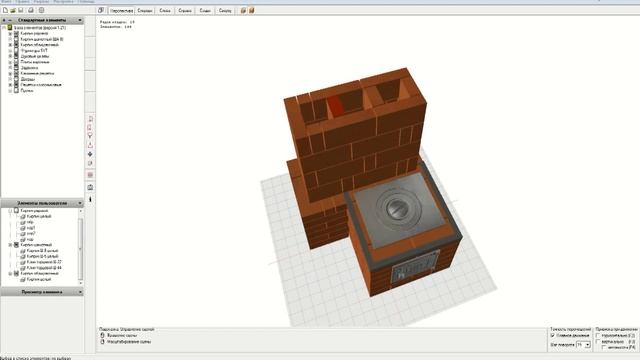Select Задвижки in standard elements tree
Viewport: 640px width, 360px height.
point(29,68)
